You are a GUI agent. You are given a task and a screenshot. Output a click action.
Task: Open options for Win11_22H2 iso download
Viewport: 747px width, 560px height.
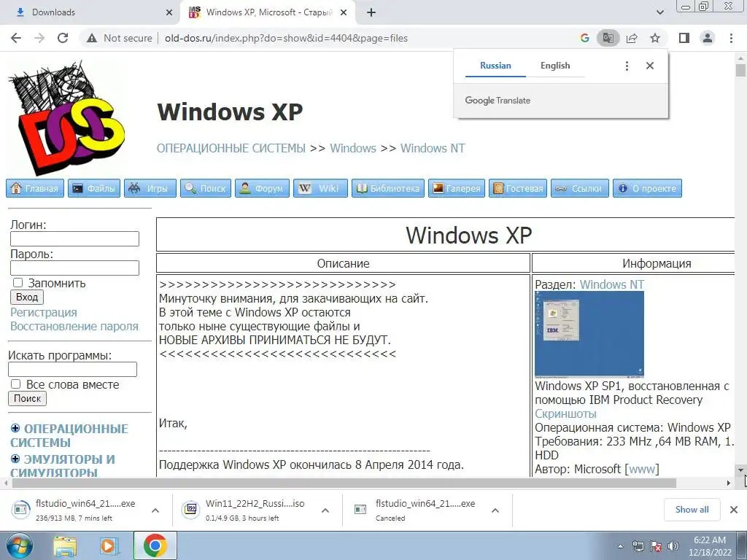point(325,510)
